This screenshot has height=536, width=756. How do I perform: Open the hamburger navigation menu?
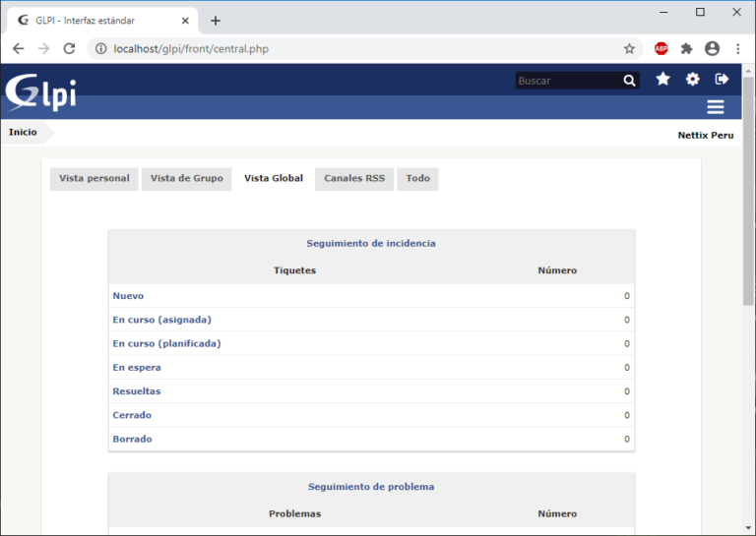tap(716, 107)
